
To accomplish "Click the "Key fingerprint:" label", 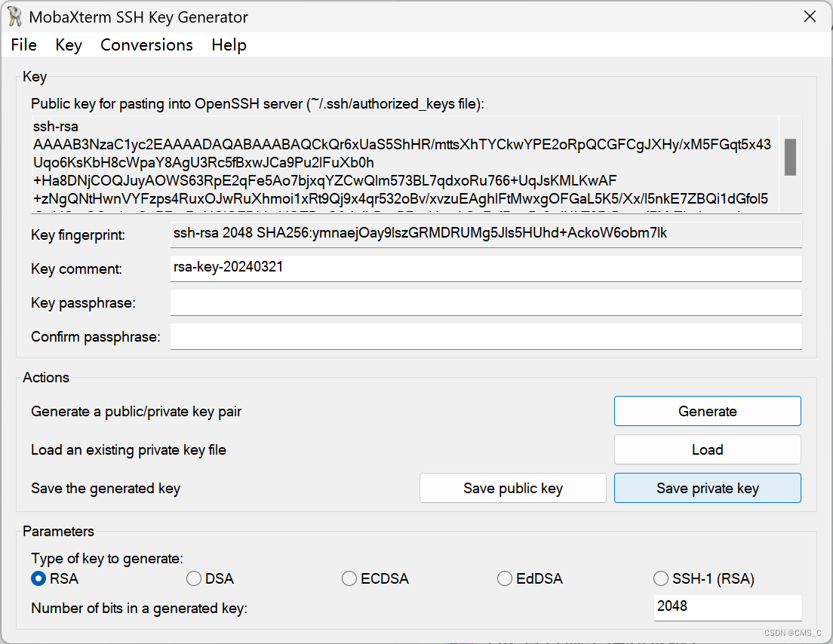I will 78,235.
